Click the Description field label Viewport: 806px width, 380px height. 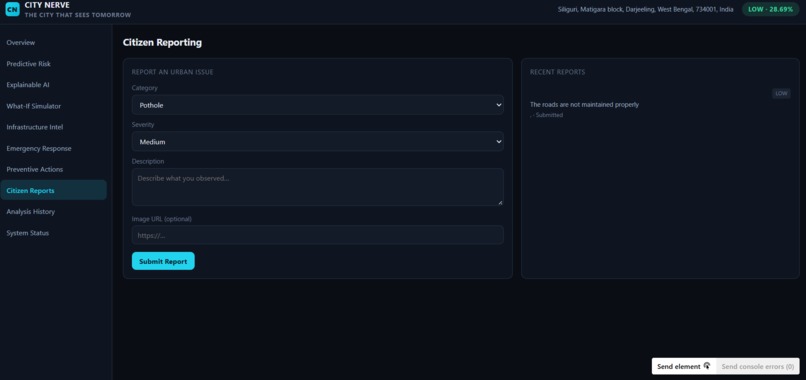tap(148, 161)
